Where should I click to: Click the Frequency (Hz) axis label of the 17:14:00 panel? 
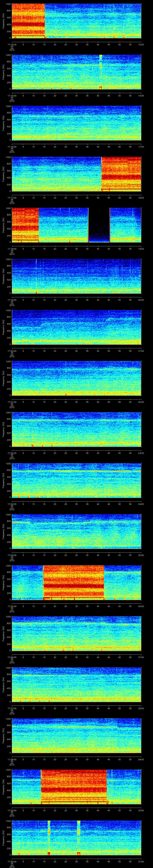pyautogui.click(x=3, y=21)
